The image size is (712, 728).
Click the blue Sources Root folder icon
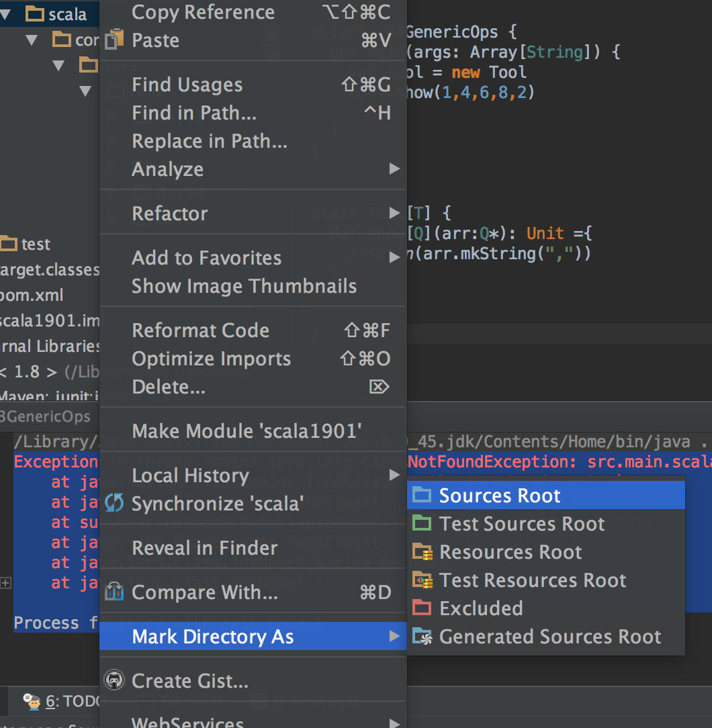(x=423, y=494)
